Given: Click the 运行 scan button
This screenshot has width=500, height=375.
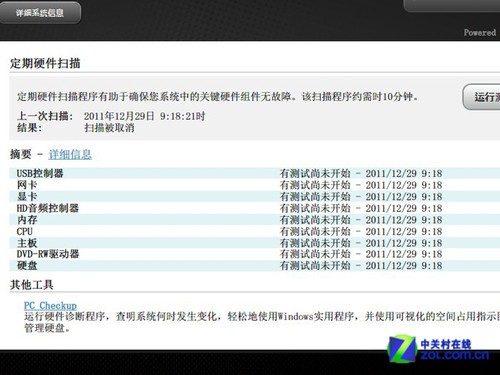Looking at the screenshot, I should coord(481,97).
